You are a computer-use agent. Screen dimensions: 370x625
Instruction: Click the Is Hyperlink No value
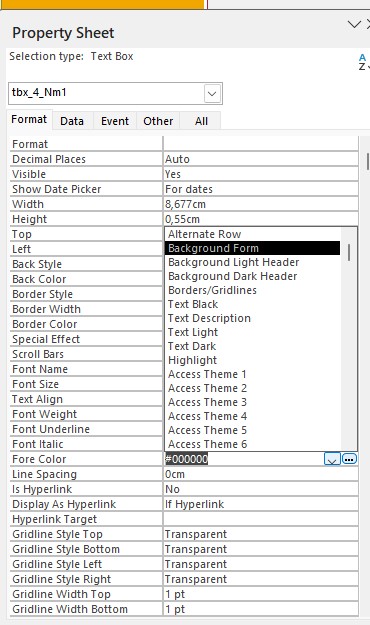coord(261,489)
